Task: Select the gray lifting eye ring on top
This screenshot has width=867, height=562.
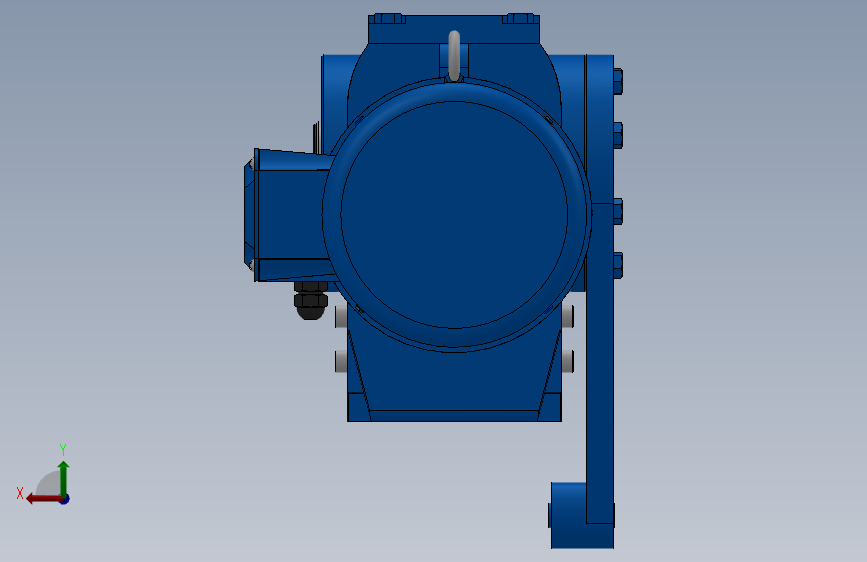Action: point(454,56)
